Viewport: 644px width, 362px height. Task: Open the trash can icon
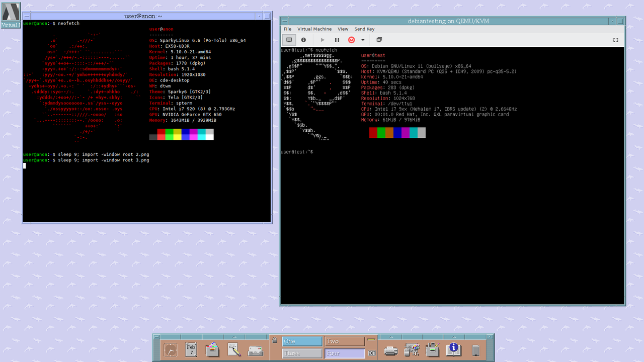[x=475, y=349]
